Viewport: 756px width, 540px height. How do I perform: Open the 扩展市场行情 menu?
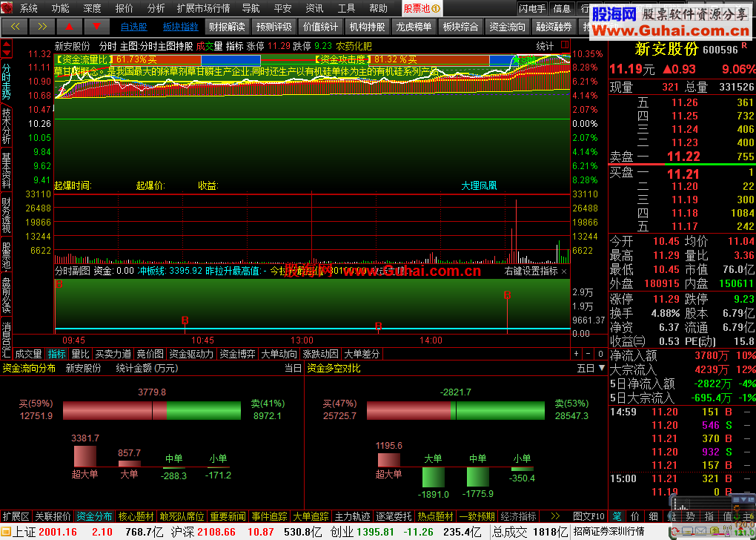click(203, 8)
